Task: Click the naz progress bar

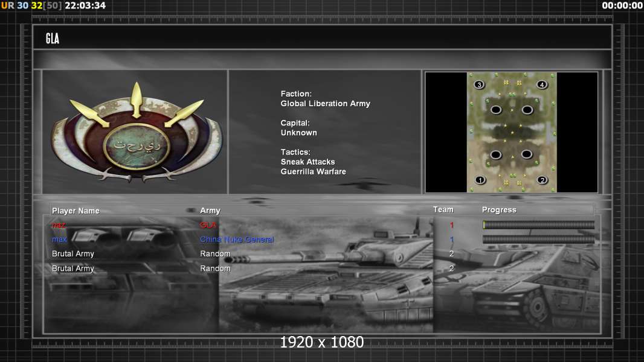Action: coord(538,224)
